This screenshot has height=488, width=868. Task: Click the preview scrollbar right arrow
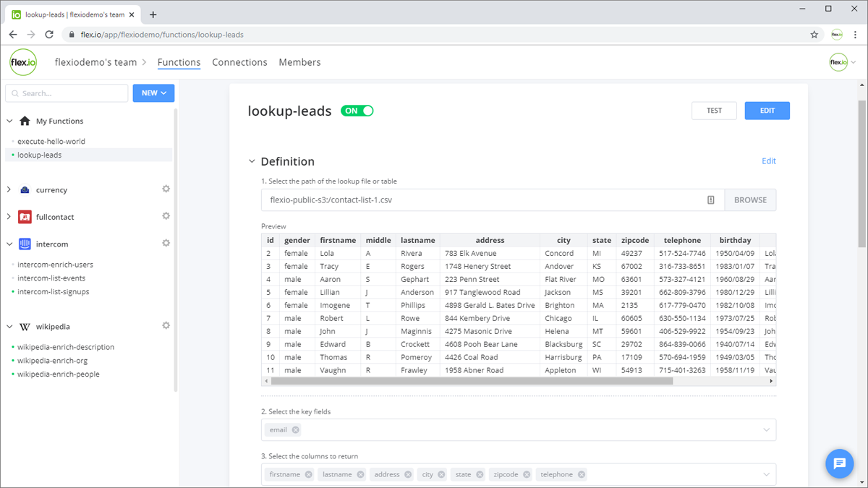pos(772,381)
